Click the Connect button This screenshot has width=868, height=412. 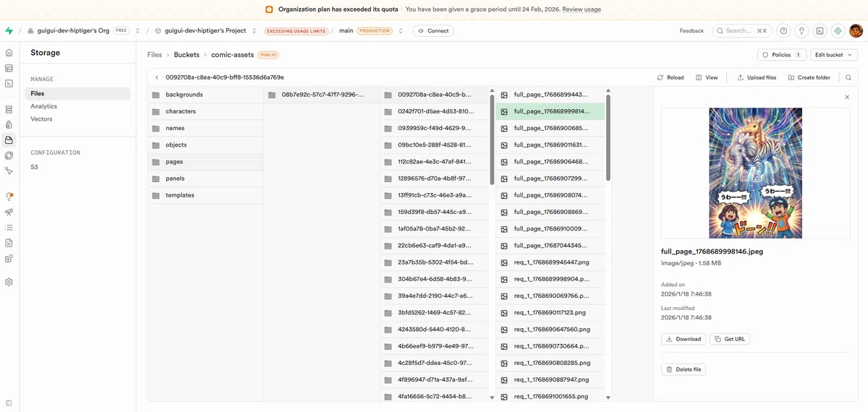coord(433,31)
